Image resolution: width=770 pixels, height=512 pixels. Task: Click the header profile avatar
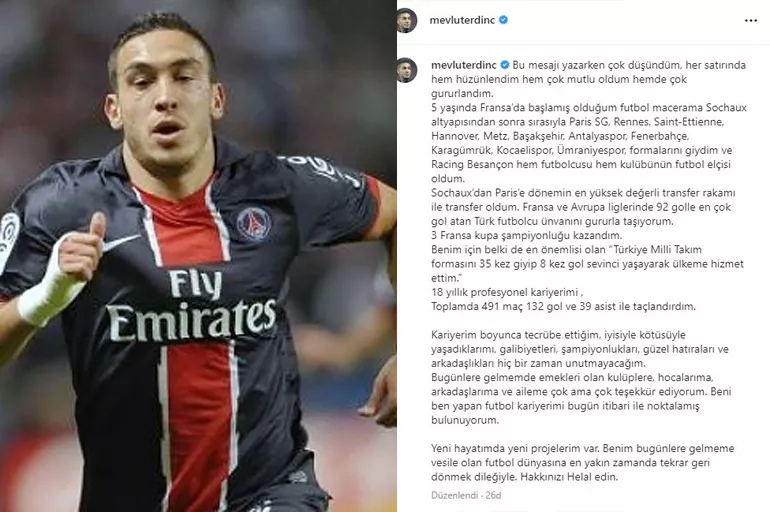407,21
